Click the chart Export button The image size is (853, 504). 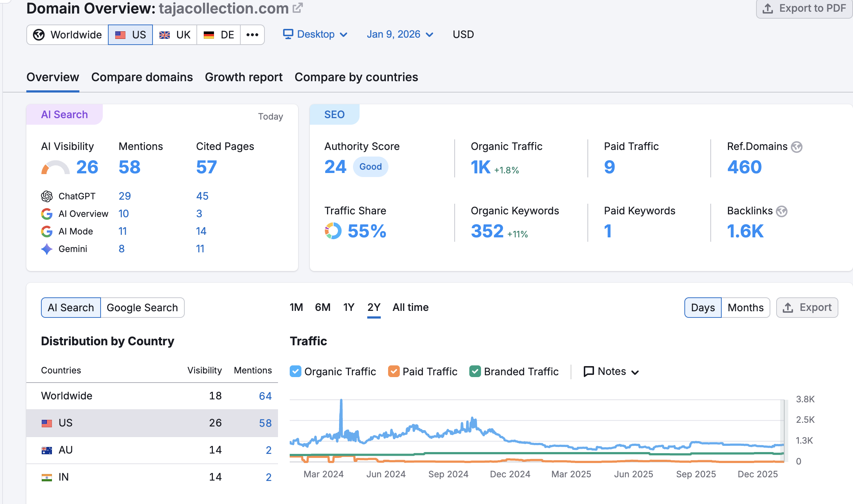point(807,308)
